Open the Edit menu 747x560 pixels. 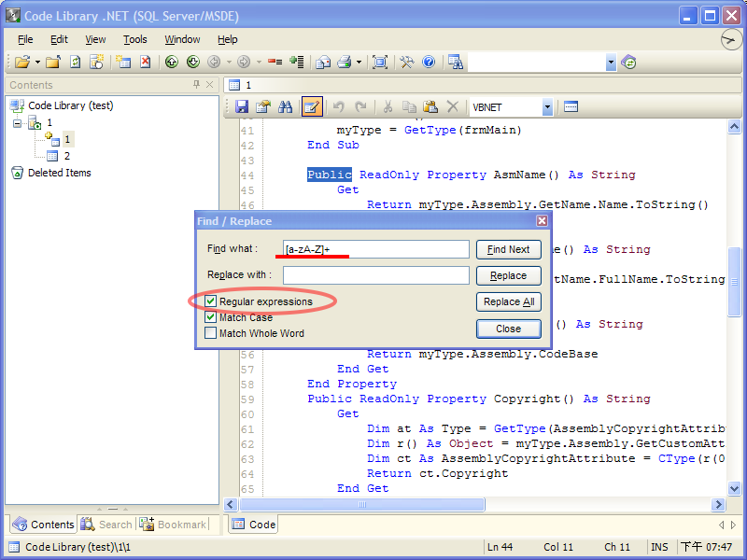click(59, 39)
